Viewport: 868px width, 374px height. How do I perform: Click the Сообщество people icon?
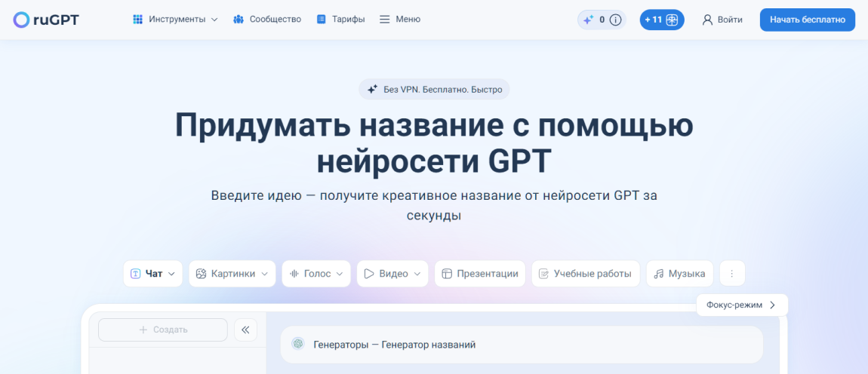239,20
